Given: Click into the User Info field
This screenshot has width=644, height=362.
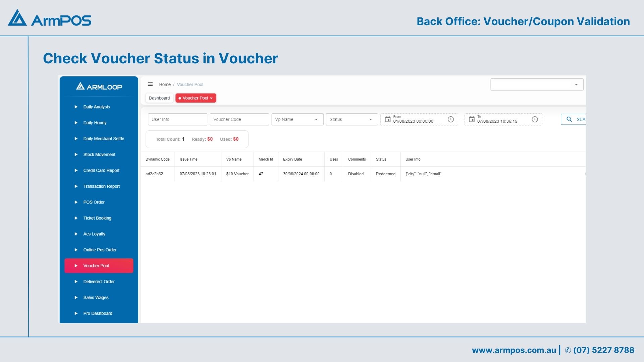Looking at the screenshot, I should click(x=177, y=119).
